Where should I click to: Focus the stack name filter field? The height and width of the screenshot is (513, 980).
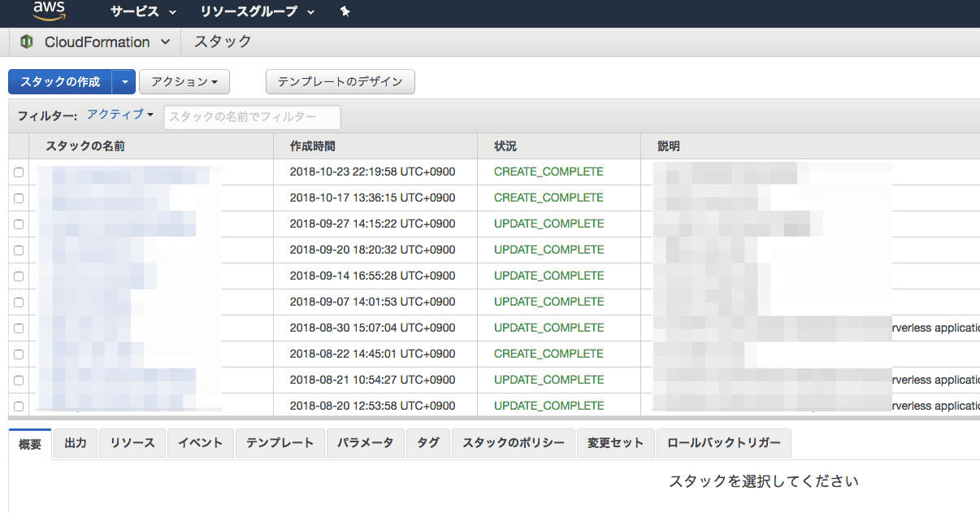[x=252, y=117]
